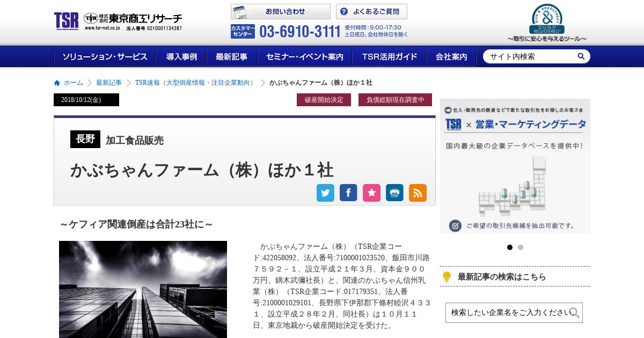Open 導入事例 menu item

[x=181, y=57]
